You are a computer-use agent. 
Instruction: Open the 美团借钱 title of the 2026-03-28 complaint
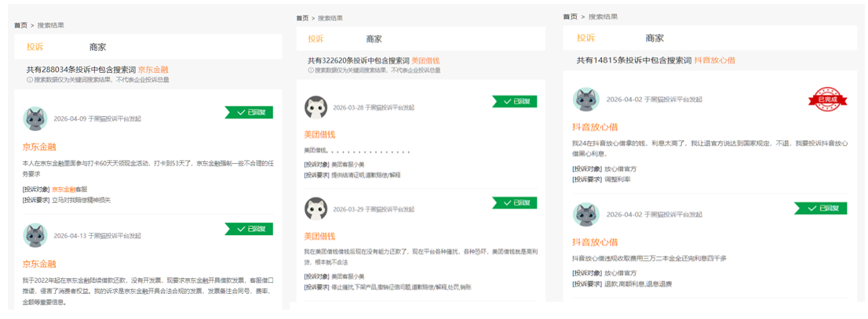tap(320, 134)
